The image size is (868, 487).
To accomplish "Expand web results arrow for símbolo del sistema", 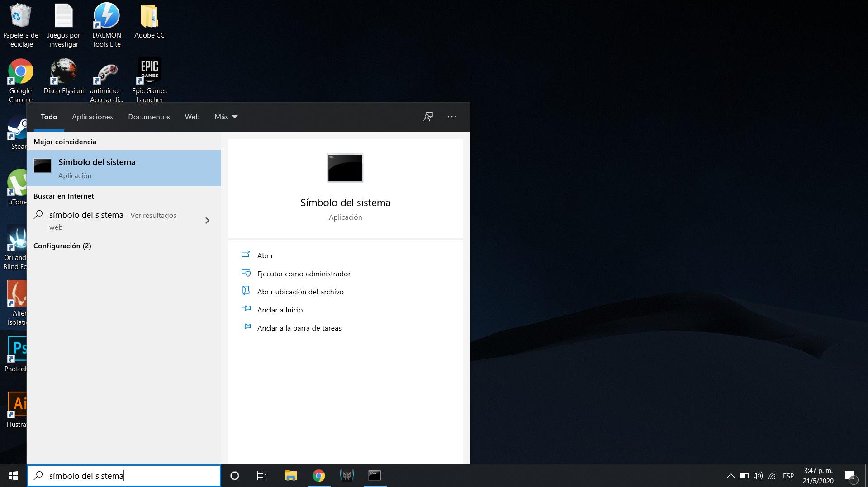I will [x=207, y=221].
